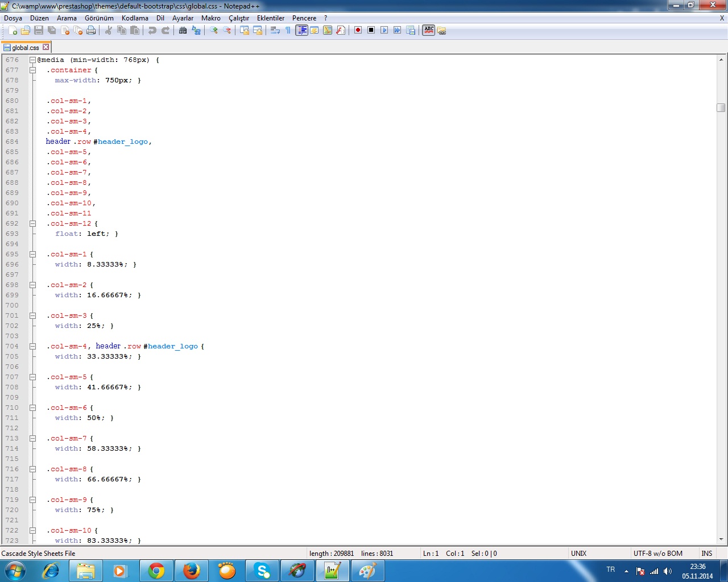Viewport: 728px width, 582px height.
Task: Collapse the @media block on line 676
Action: pos(33,60)
